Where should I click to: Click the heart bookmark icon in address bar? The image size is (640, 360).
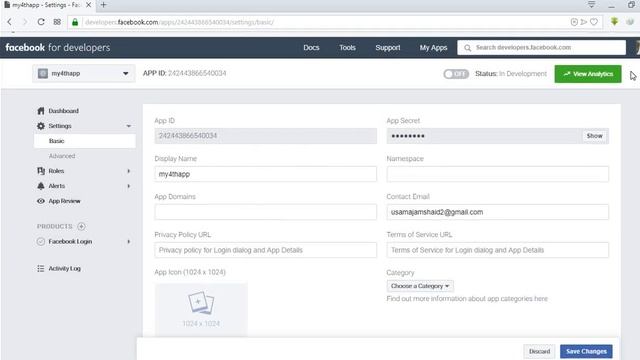point(594,22)
